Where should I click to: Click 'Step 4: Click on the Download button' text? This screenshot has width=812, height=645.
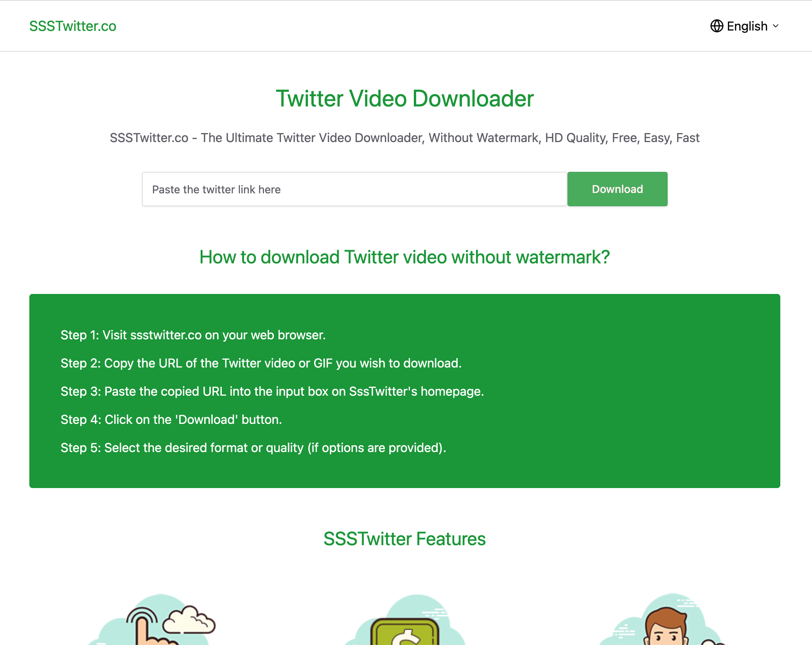[x=171, y=420]
